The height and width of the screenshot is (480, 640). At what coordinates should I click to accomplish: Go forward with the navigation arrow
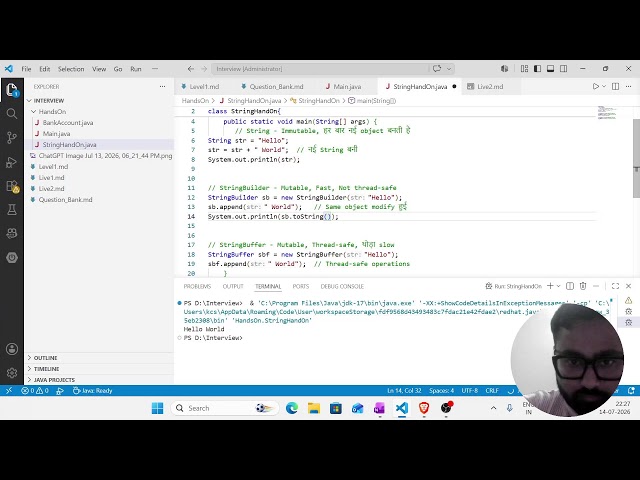pos(204,69)
